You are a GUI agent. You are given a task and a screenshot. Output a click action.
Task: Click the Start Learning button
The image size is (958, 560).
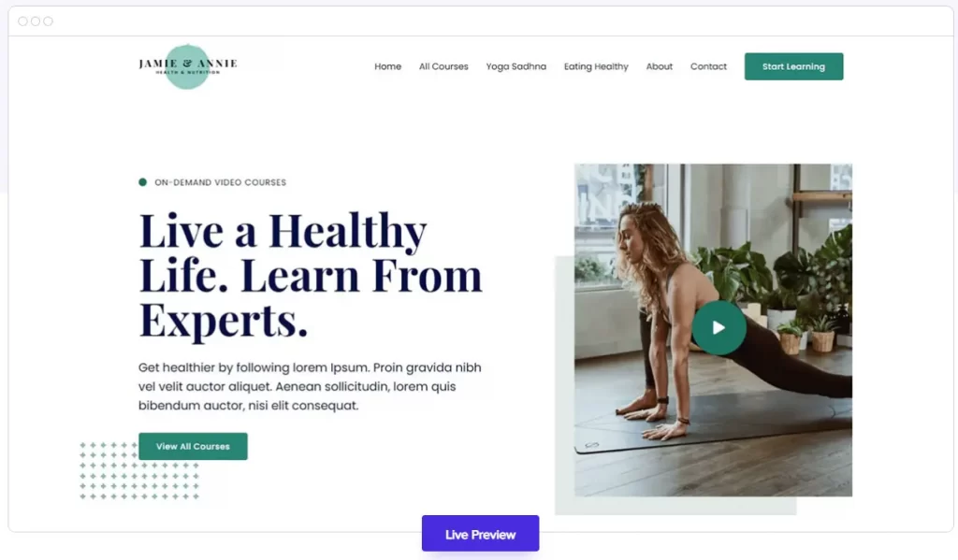[x=793, y=66]
